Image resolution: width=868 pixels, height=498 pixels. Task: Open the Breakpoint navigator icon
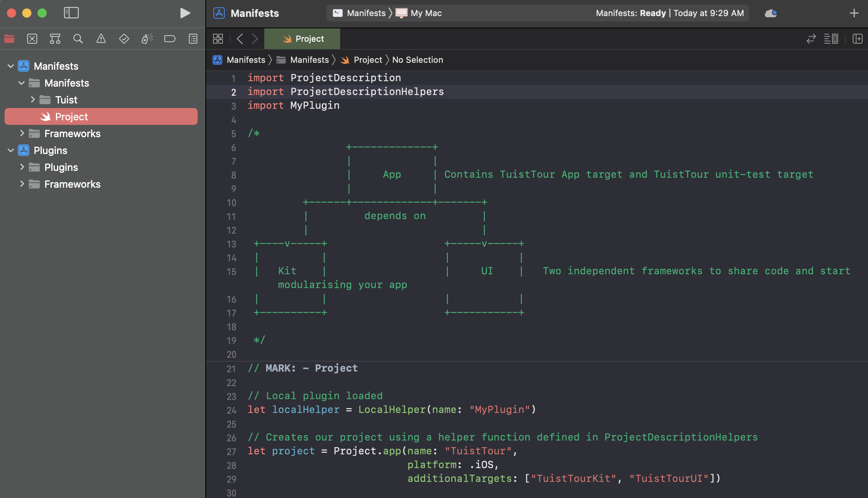click(x=170, y=39)
